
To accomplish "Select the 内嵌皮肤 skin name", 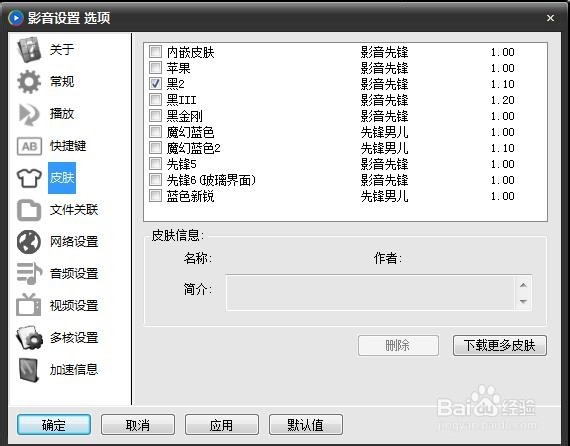I will [x=190, y=52].
